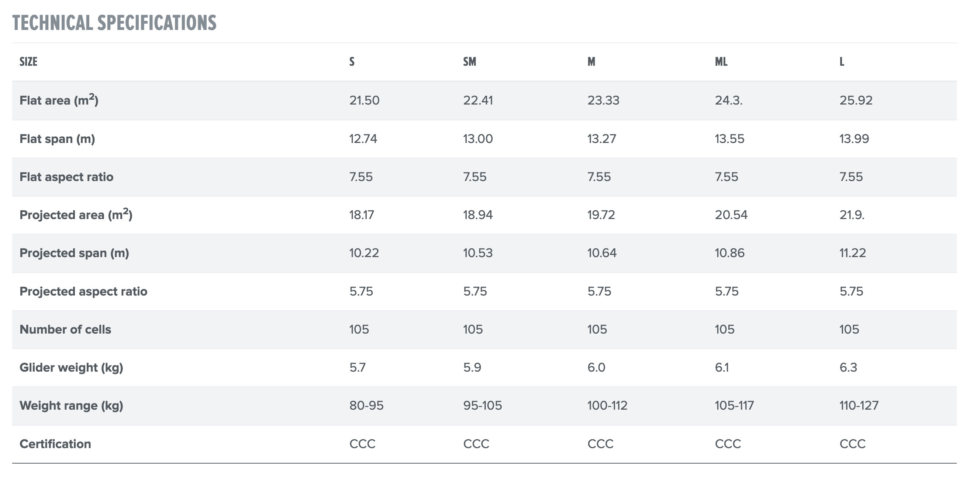
Task: Select the S size column header
Action: [x=352, y=62]
